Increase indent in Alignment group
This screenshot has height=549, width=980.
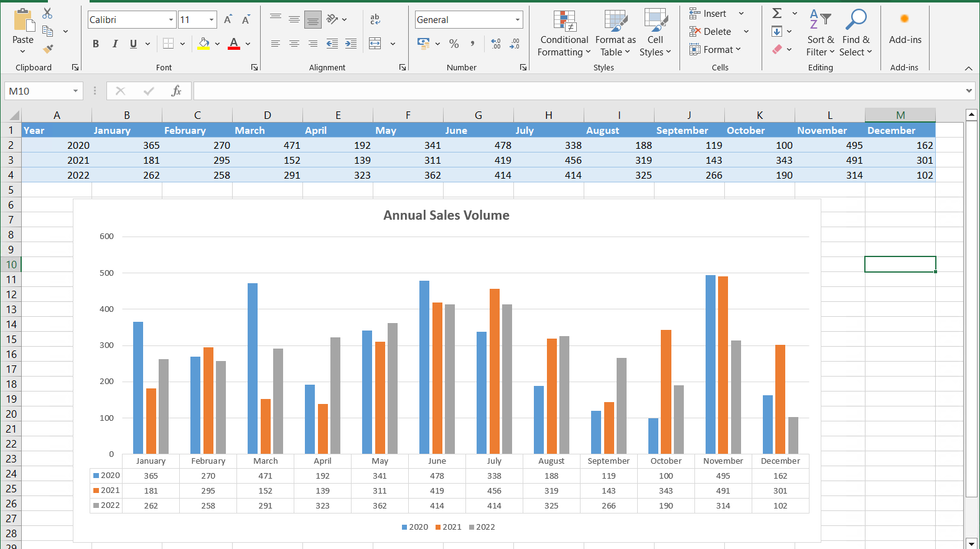pyautogui.click(x=351, y=44)
